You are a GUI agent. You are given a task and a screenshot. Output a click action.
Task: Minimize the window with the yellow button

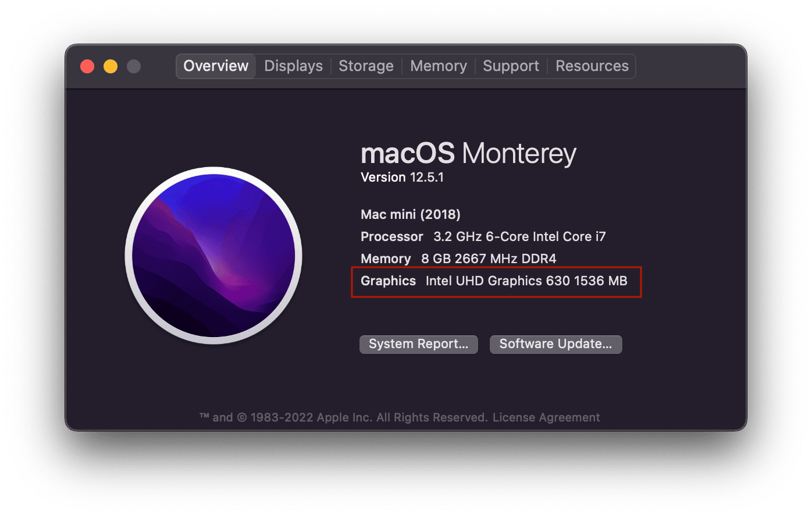coord(111,66)
